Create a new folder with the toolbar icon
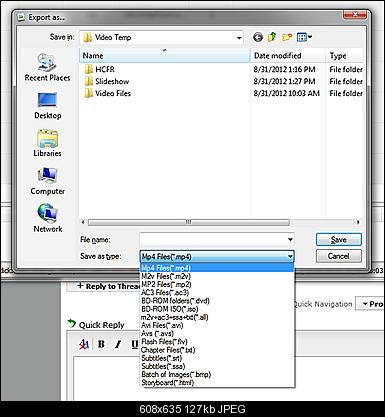The image size is (385, 417). tap(287, 37)
